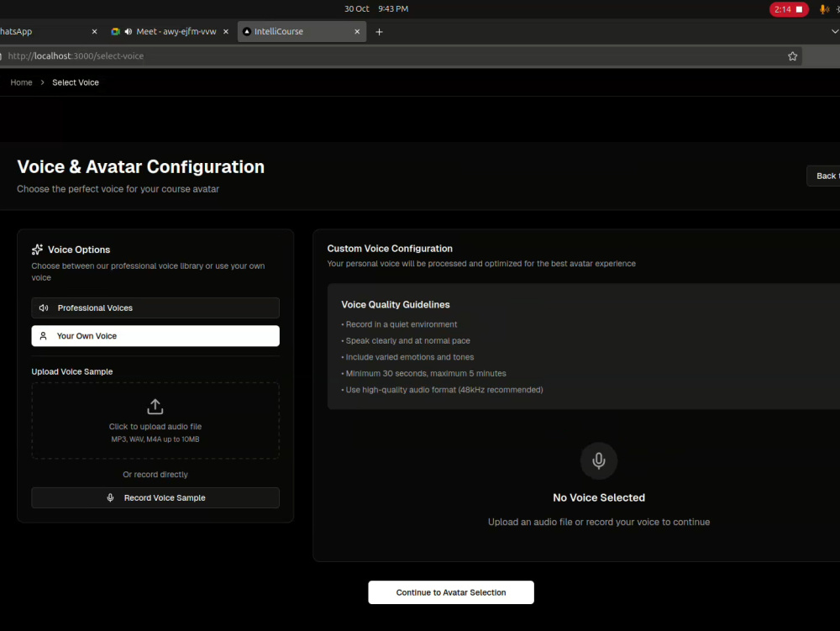The width and height of the screenshot is (840, 631).
Task: Click the person icon in Your Own Voice
Action: coord(44,336)
